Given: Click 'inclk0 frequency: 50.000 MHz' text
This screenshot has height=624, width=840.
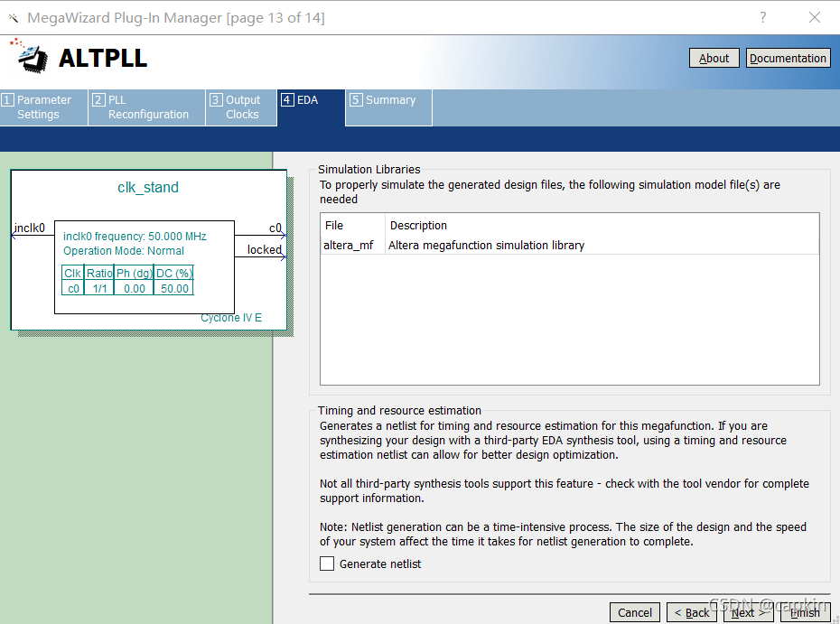Looking at the screenshot, I should [x=135, y=237].
